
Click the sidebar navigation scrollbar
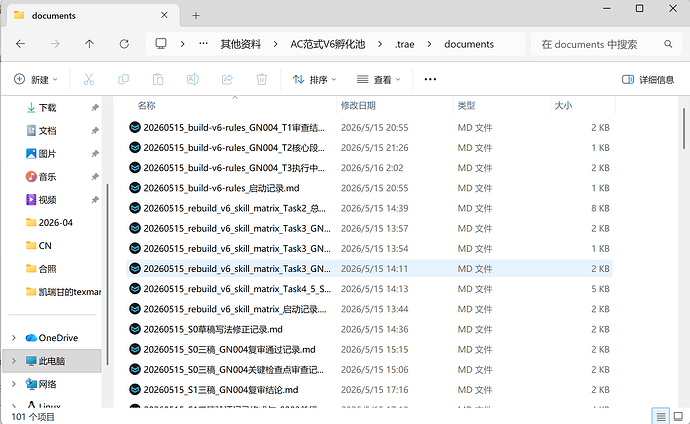coord(107,273)
